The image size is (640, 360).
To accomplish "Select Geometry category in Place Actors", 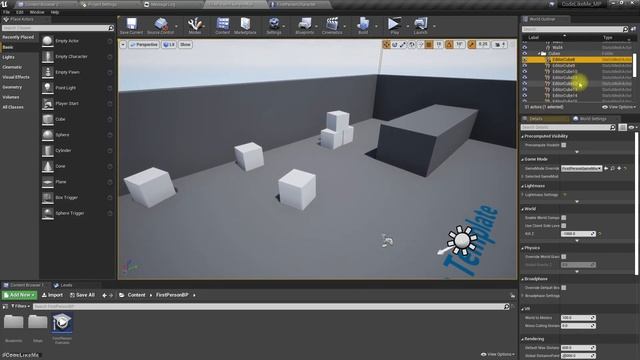I will (x=12, y=87).
